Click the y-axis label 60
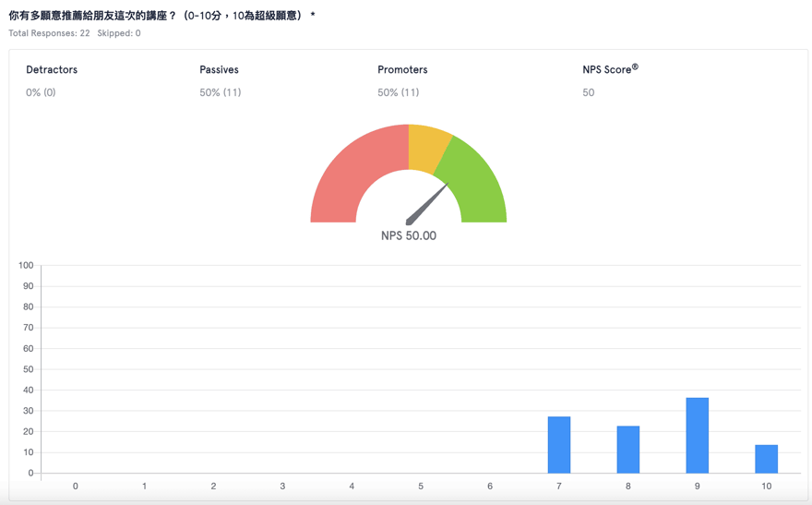Screen dimensions: 812x505 click(28, 349)
